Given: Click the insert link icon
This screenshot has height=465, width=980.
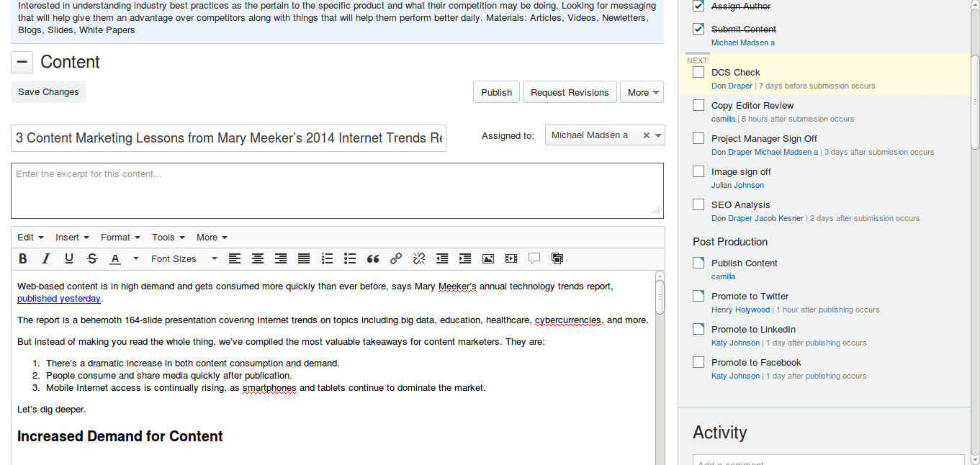Looking at the screenshot, I should 396,258.
